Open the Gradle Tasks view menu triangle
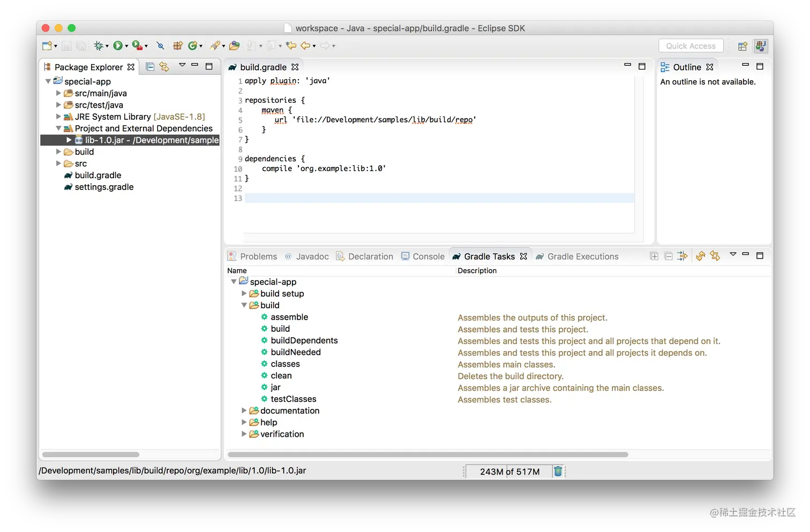This screenshot has height=532, width=810. [733, 254]
